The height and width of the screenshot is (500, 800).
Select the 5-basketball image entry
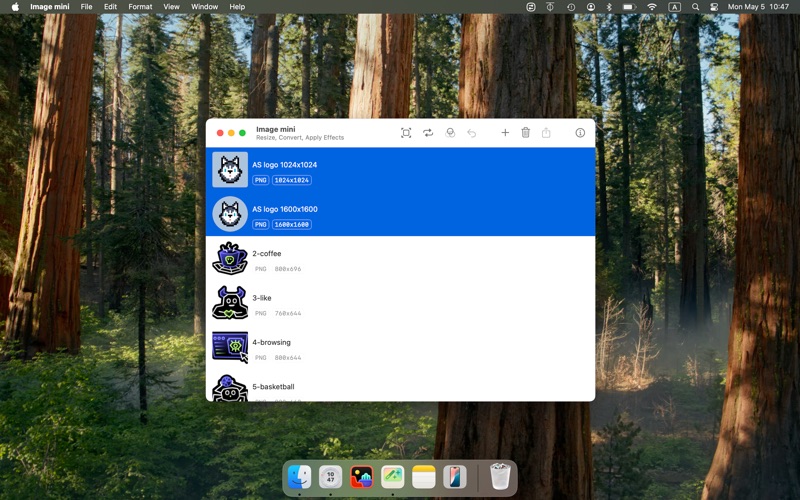coord(401,387)
